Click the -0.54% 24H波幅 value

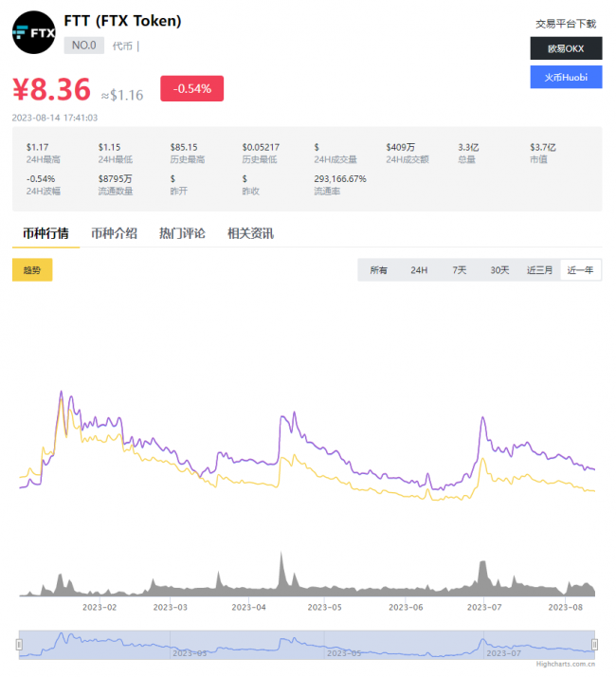tap(41, 179)
